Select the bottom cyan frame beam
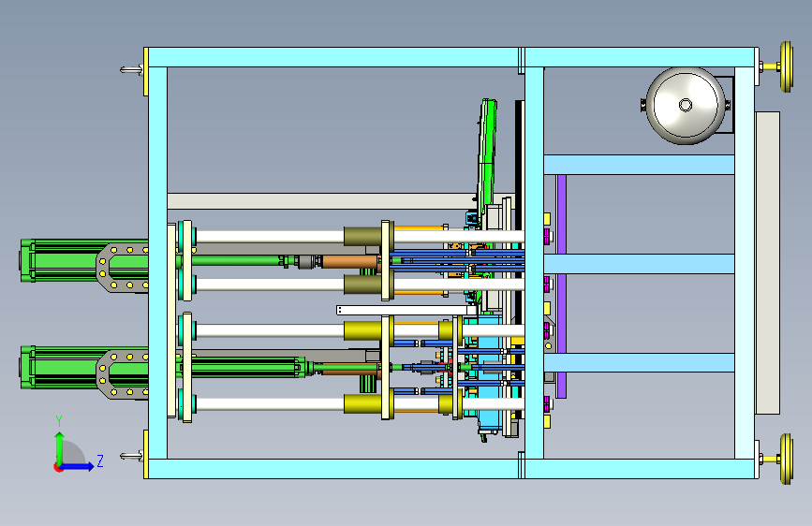812x526 pixels. pos(450,469)
